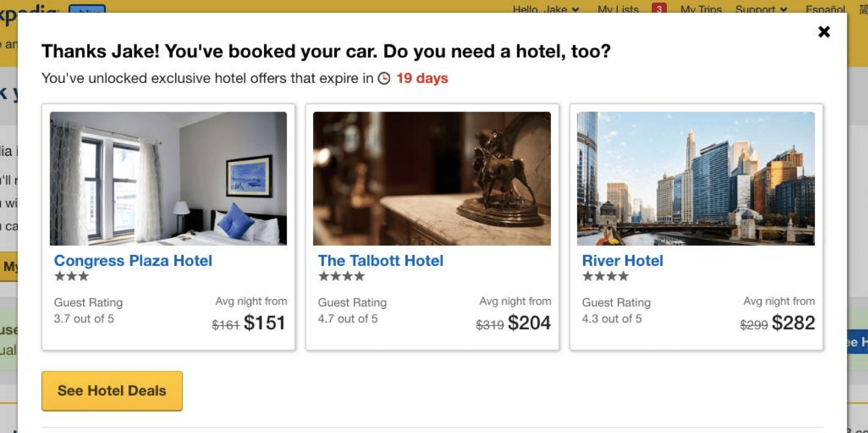The height and width of the screenshot is (433, 868).
Task: Open the Congress Plaza Hotel page
Action: click(133, 261)
